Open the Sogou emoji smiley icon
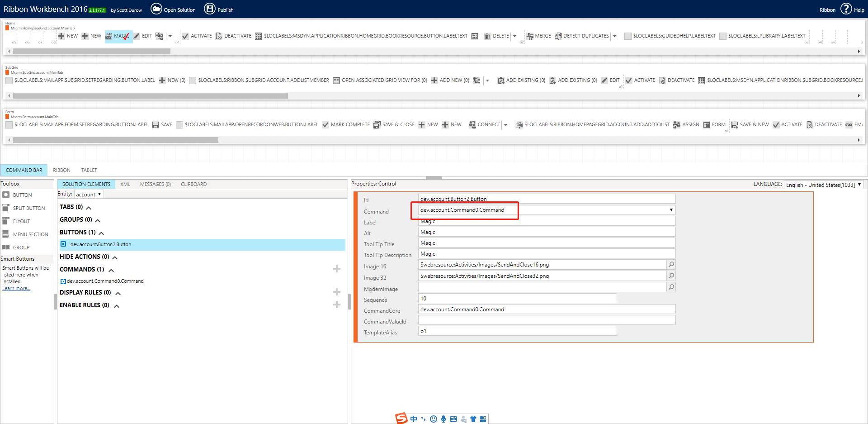The height and width of the screenshot is (424, 868). click(x=434, y=419)
